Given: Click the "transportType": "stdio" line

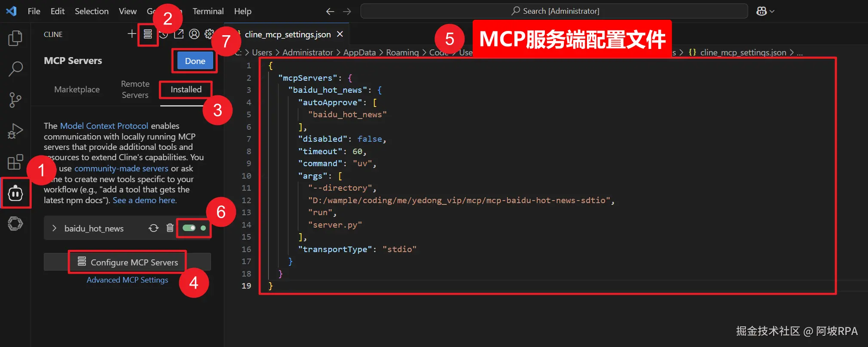Looking at the screenshot, I should coord(357,249).
